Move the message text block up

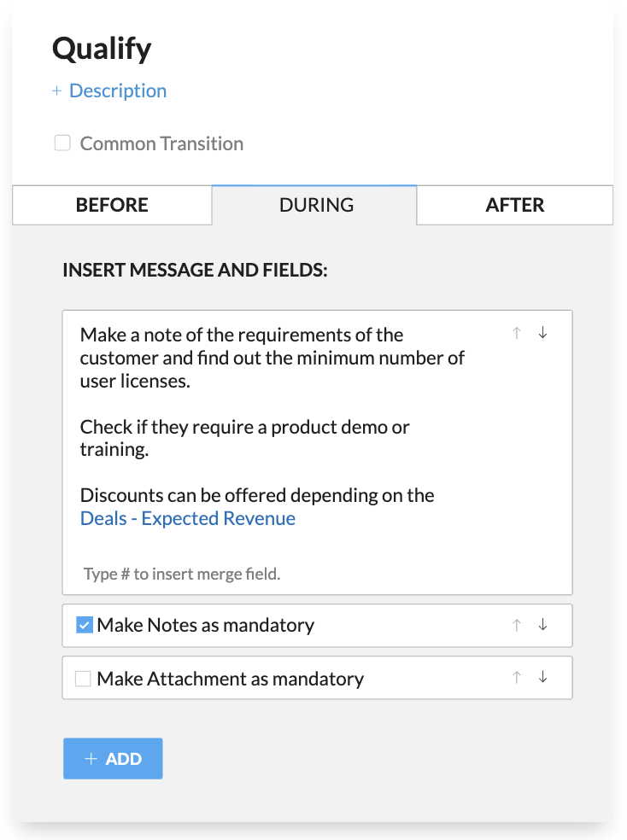[516, 334]
